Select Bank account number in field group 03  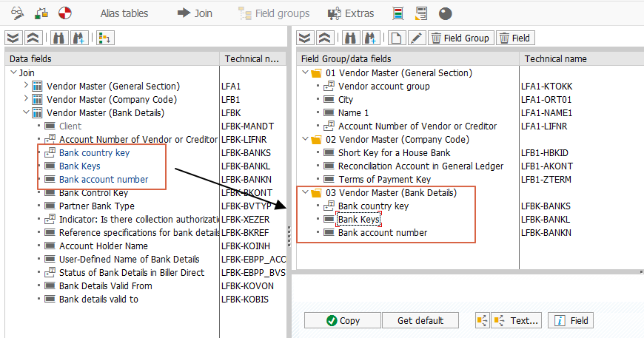383,232
